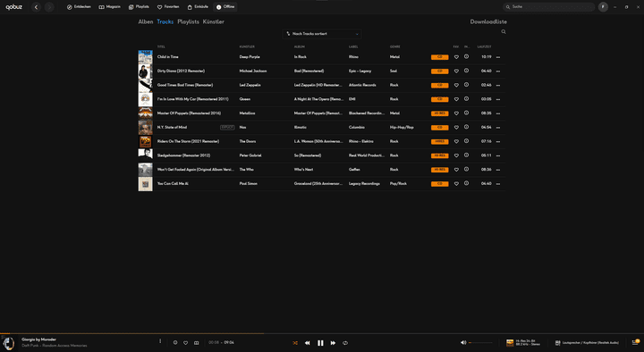This screenshot has width=644, height=352.
Task: Favorite Sledgehammer with heart icon
Action: coord(456,155)
